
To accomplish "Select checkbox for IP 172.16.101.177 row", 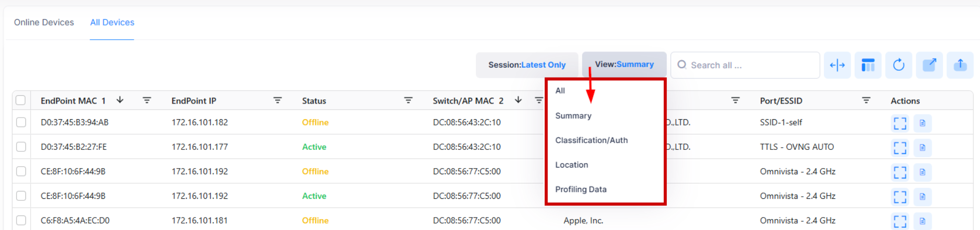I will [x=21, y=147].
